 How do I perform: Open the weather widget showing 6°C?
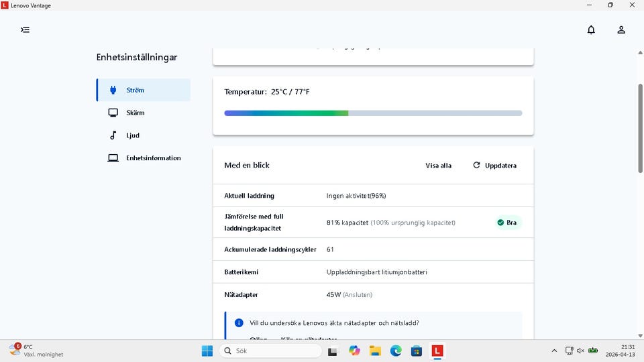(37, 351)
